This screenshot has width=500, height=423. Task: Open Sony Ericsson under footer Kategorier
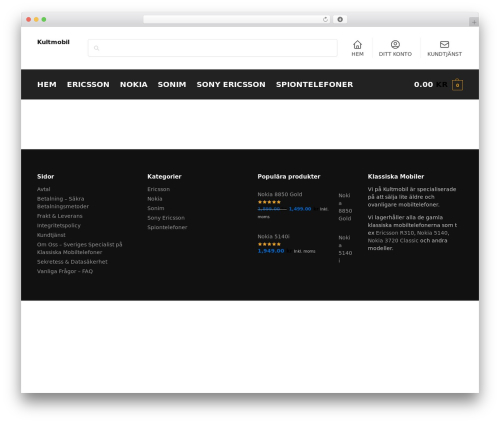pyautogui.click(x=166, y=218)
